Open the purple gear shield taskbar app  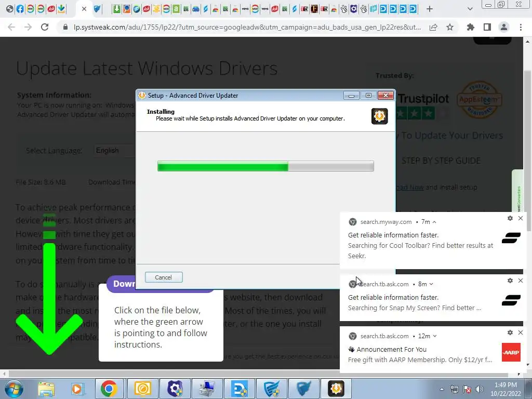[175, 389]
